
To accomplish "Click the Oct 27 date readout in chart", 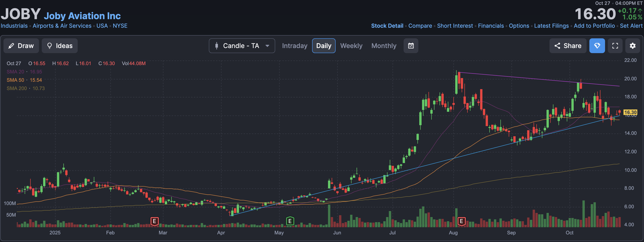I will tap(14, 63).
